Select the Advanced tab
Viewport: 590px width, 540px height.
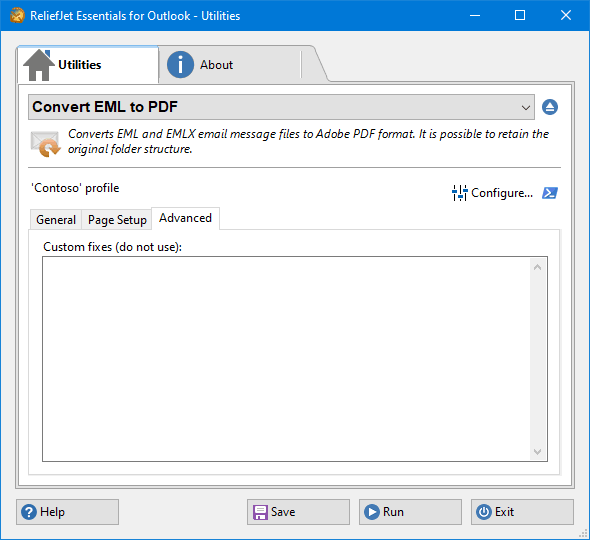click(x=185, y=218)
